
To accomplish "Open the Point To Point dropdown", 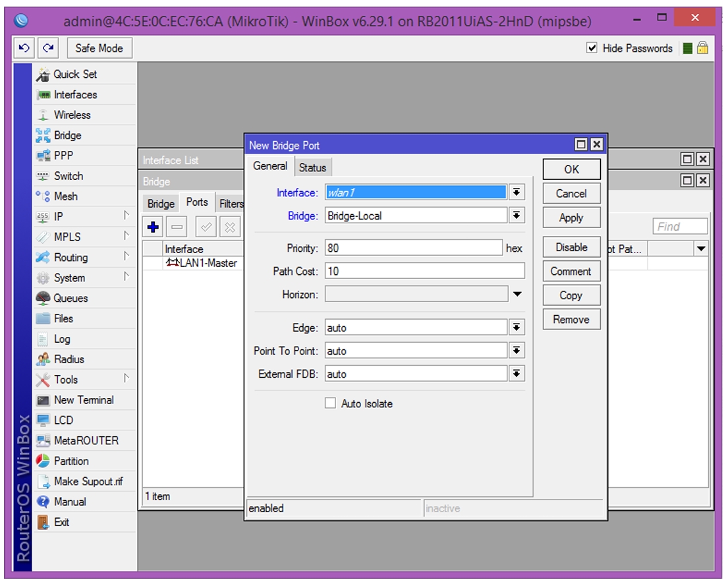I will 517,351.
